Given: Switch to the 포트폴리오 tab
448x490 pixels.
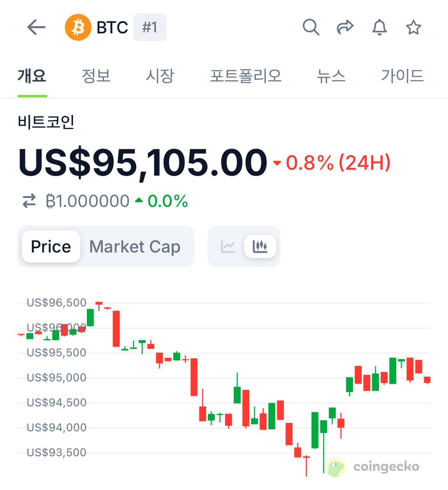Looking at the screenshot, I should coord(246,75).
